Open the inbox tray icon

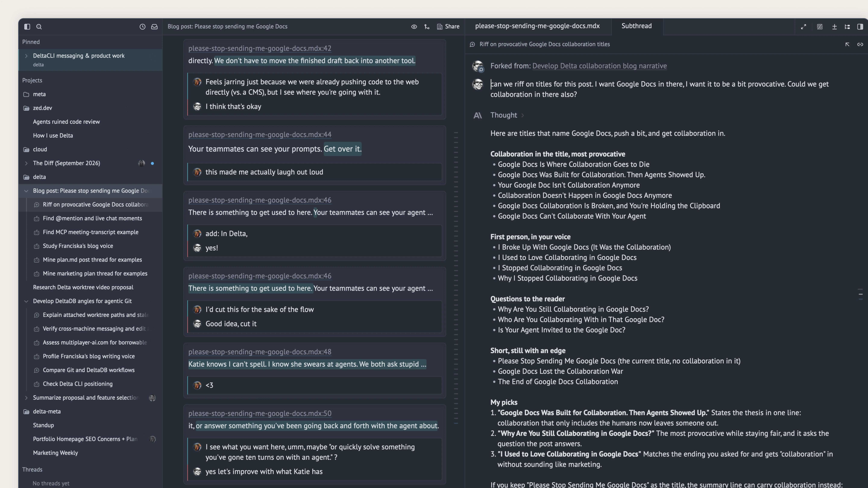pos(154,27)
